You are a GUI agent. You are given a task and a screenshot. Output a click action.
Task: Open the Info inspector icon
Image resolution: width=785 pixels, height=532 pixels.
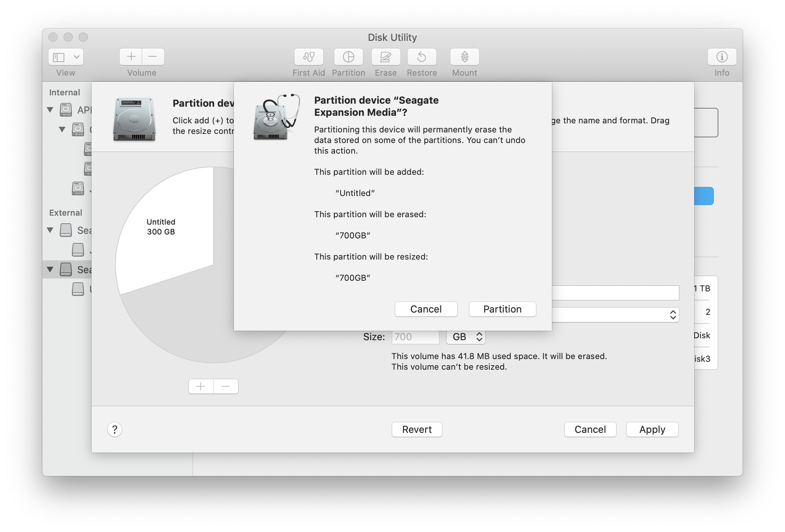point(721,57)
